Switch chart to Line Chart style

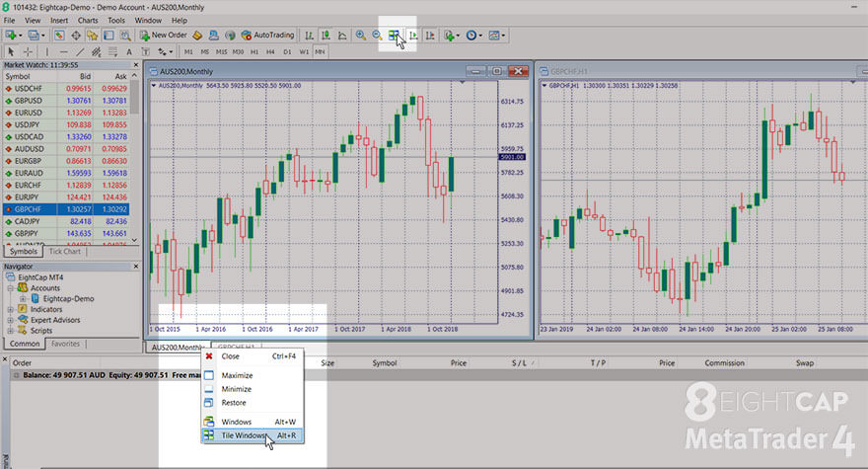pyautogui.click(x=342, y=36)
